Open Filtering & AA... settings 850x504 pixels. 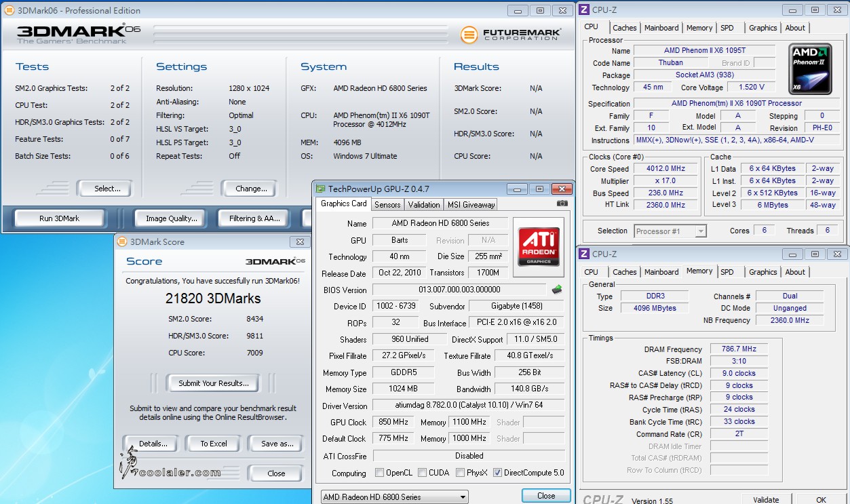click(254, 218)
